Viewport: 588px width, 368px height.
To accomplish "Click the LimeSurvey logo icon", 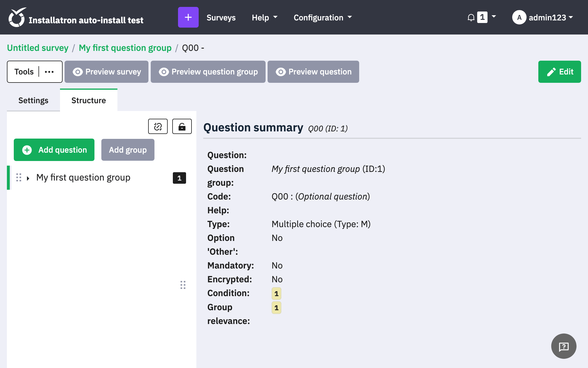I will [x=17, y=17].
